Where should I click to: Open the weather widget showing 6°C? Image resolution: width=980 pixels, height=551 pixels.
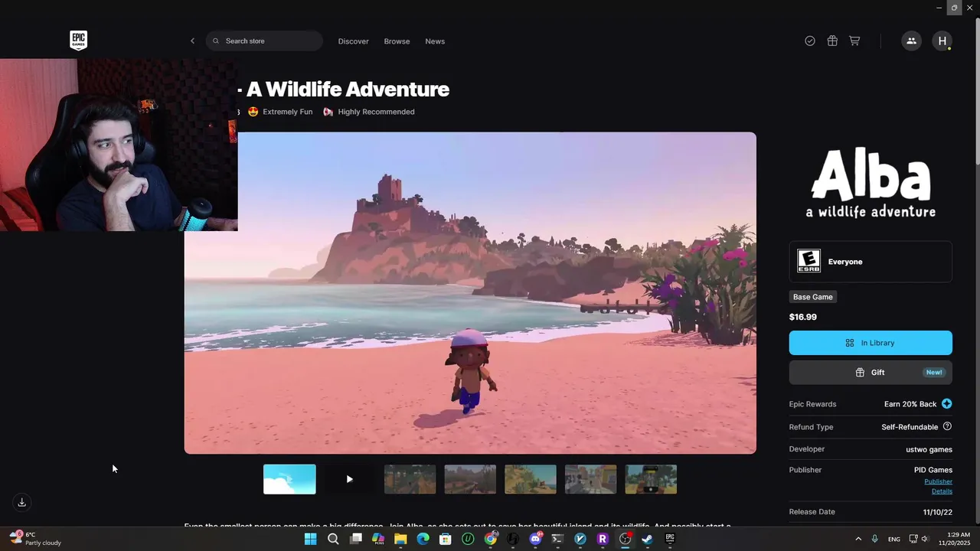[34, 539]
